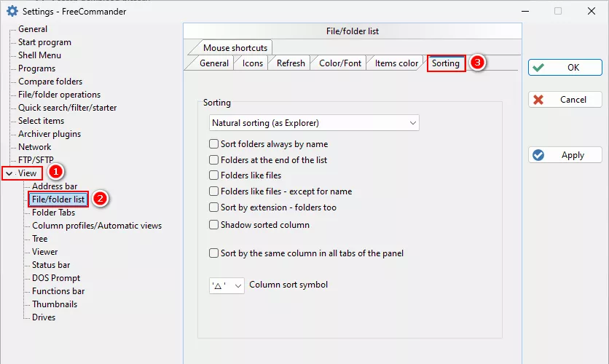The image size is (609, 364).
Task: Enable Sort by the same column in all tabs
Action: tap(213, 253)
